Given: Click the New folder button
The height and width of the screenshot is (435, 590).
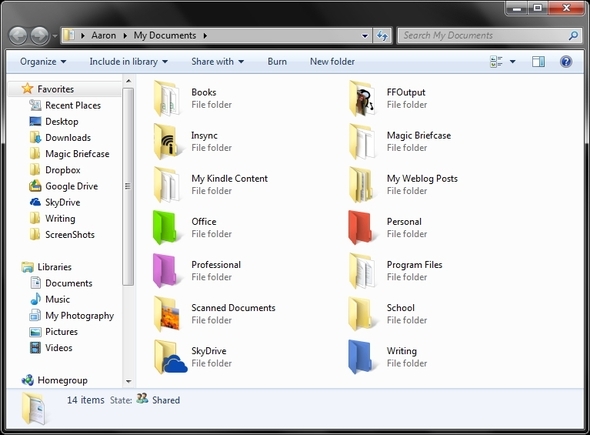Looking at the screenshot, I should pos(332,61).
